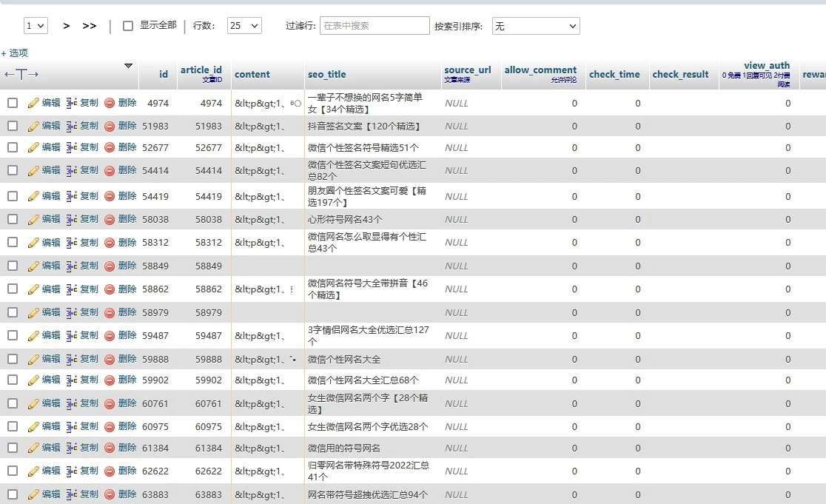Open the page number dropdown

(36, 26)
